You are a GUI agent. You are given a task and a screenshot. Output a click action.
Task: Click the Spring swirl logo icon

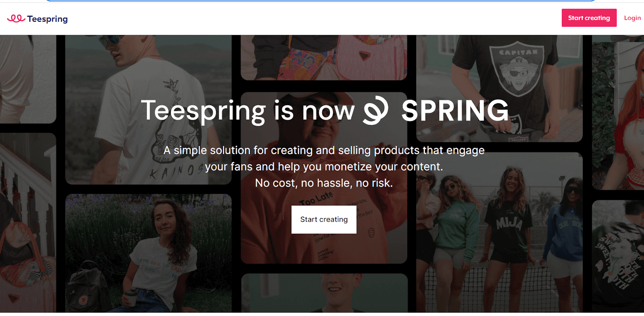tap(376, 110)
